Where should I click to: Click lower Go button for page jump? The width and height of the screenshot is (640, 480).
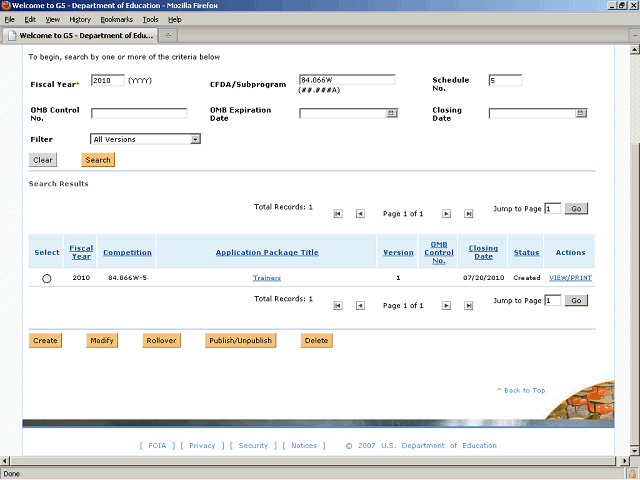tap(576, 301)
